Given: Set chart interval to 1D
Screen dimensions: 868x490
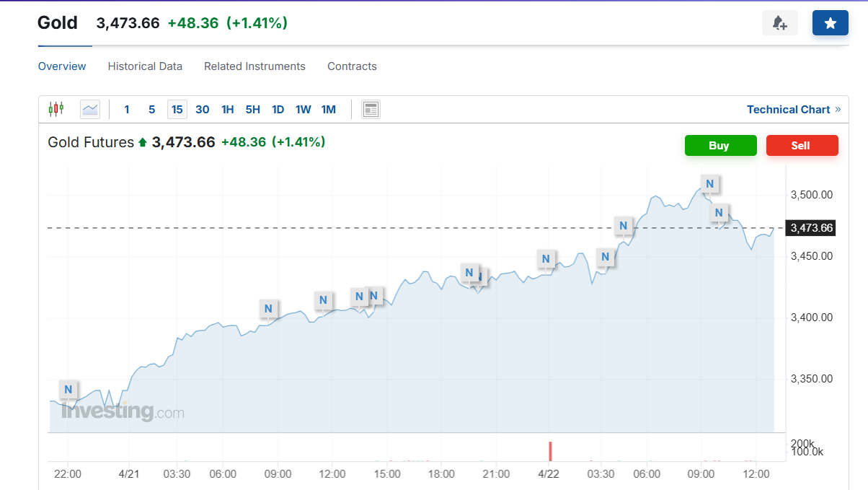Looking at the screenshot, I should pos(278,110).
